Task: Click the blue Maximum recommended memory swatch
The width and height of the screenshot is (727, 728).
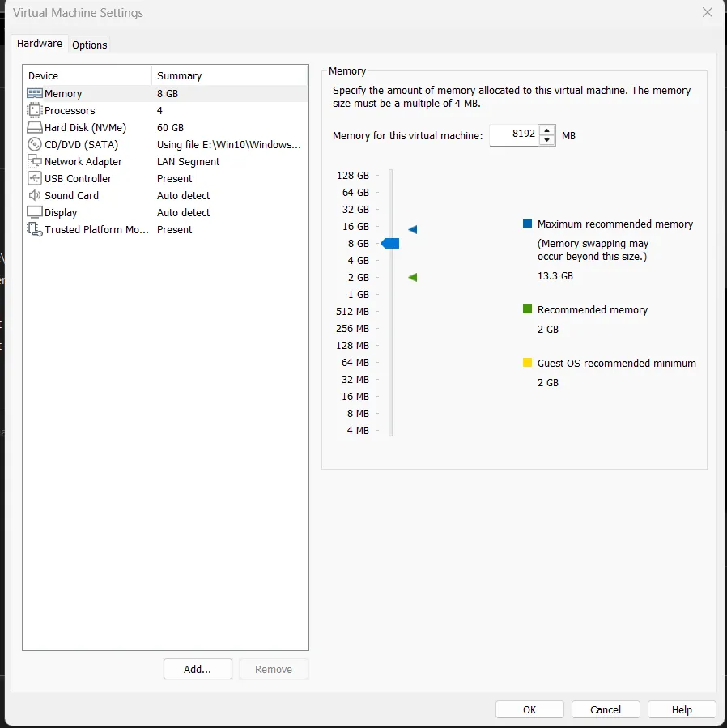Action: coord(527,224)
